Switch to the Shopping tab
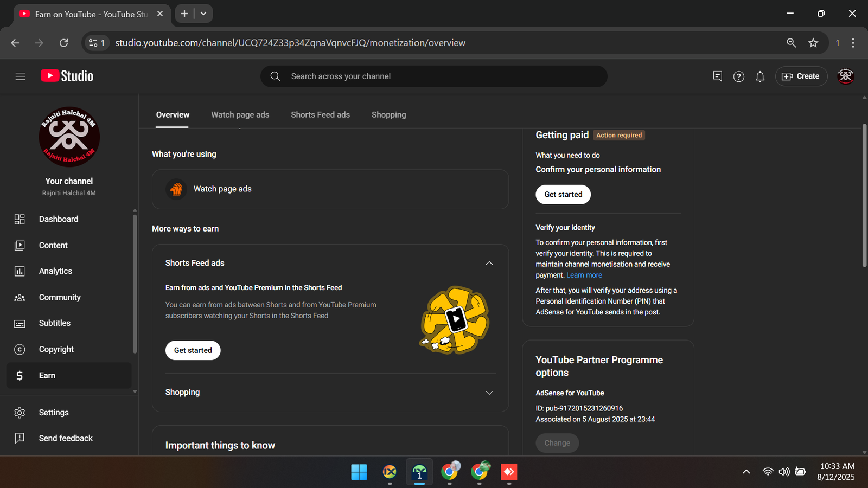The image size is (868, 488). click(388, 115)
